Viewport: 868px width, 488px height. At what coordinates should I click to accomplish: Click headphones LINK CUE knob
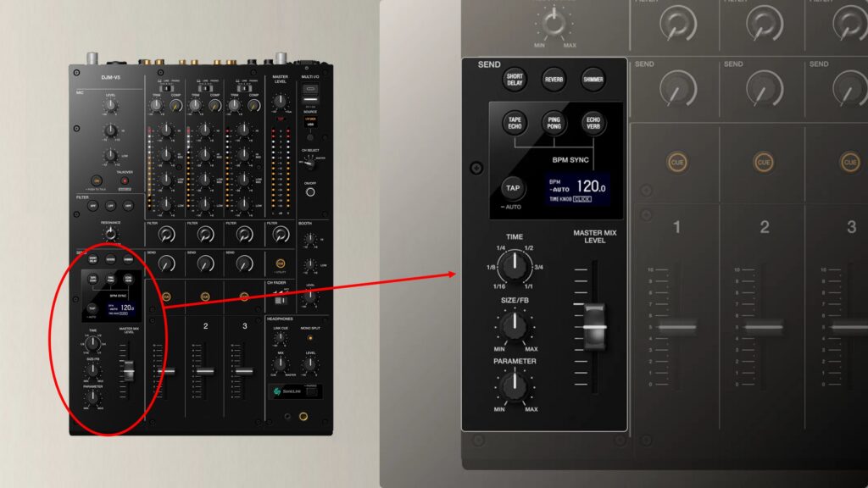pos(281,339)
